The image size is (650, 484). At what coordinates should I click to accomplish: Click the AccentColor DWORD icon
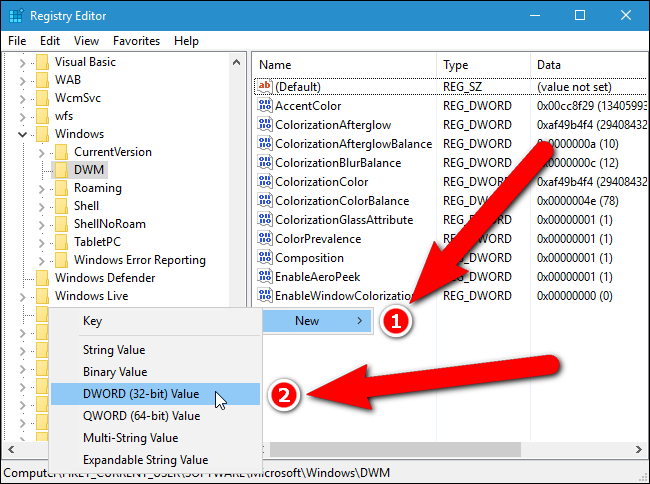coord(264,106)
